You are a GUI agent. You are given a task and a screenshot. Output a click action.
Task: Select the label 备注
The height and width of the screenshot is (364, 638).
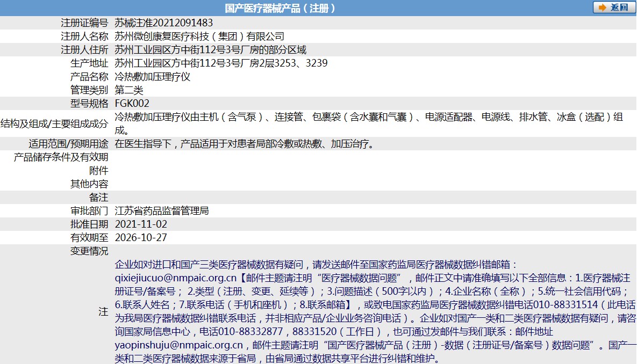[98, 197]
